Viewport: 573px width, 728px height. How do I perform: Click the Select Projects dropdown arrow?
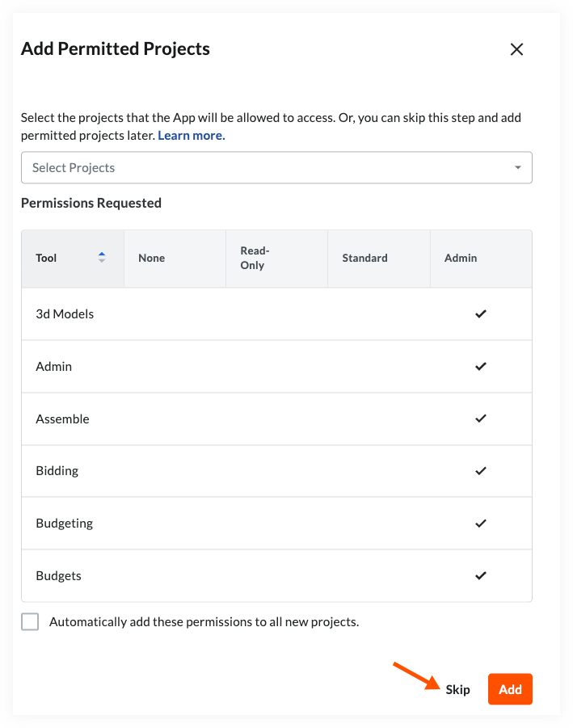517,168
